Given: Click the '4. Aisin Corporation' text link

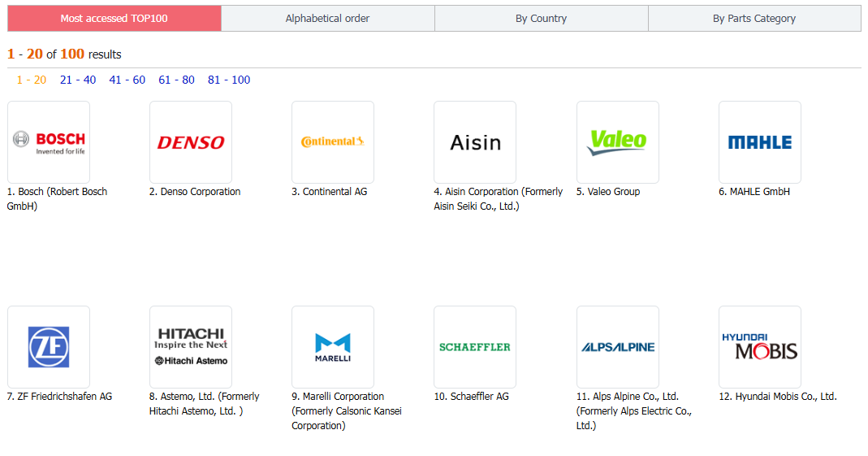Looking at the screenshot, I should [x=499, y=198].
